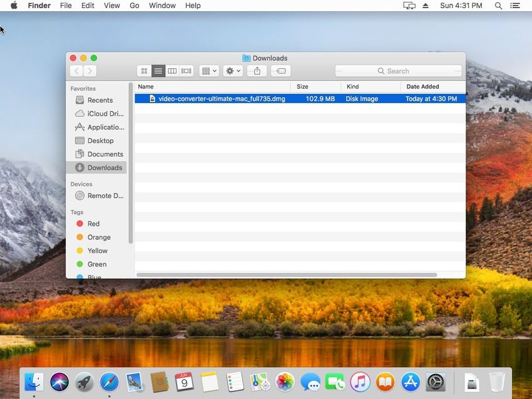The image size is (532, 399).
Task: Open the File menu
Action: (66, 6)
